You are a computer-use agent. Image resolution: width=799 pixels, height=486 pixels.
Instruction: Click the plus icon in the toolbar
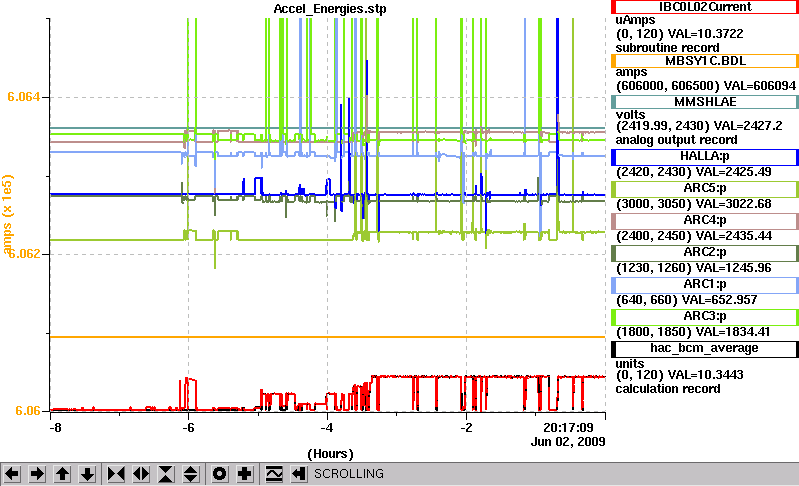pos(245,474)
